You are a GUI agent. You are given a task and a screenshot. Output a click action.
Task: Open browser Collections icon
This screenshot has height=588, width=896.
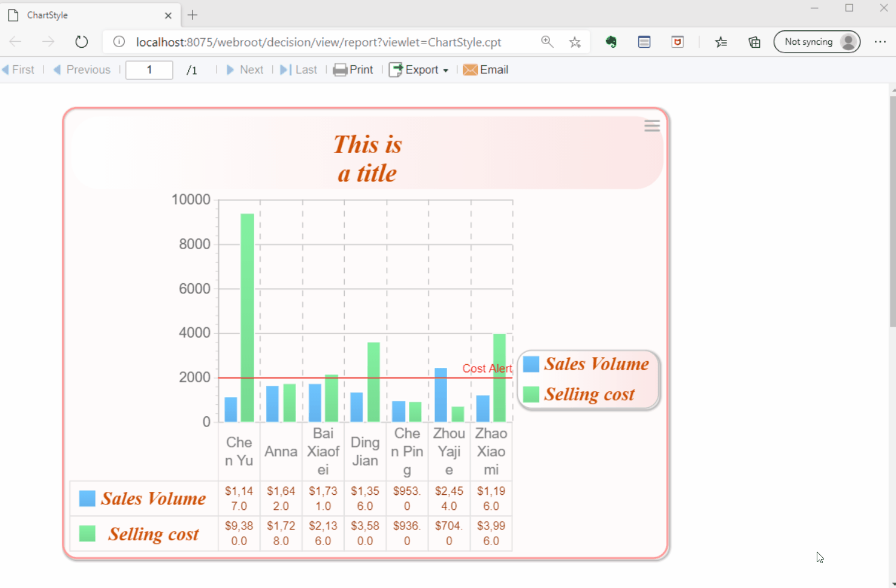[x=754, y=42]
